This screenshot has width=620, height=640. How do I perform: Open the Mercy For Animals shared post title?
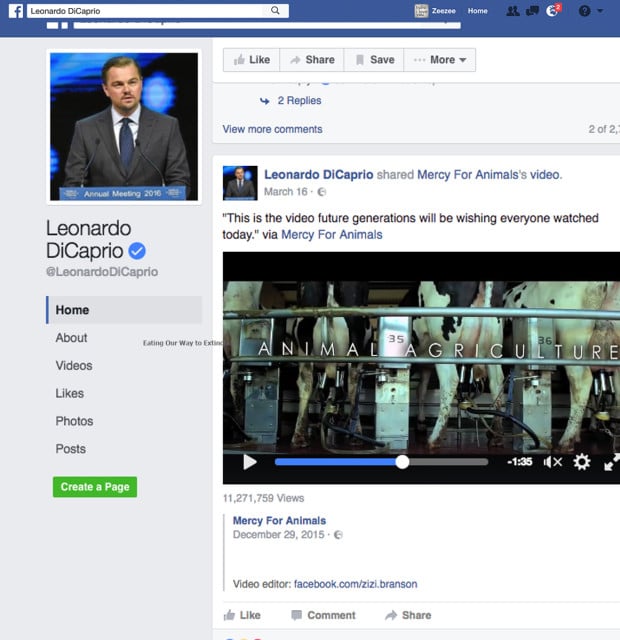coord(279,521)
